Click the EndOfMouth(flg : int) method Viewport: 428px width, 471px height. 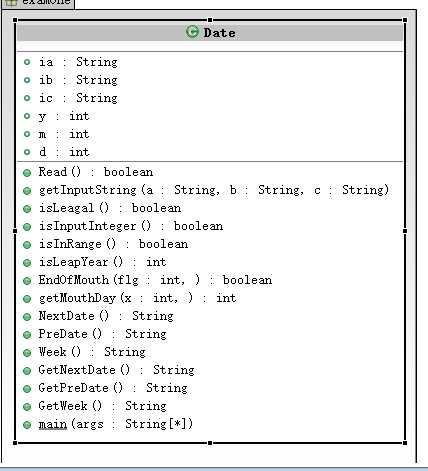[155, 280]
